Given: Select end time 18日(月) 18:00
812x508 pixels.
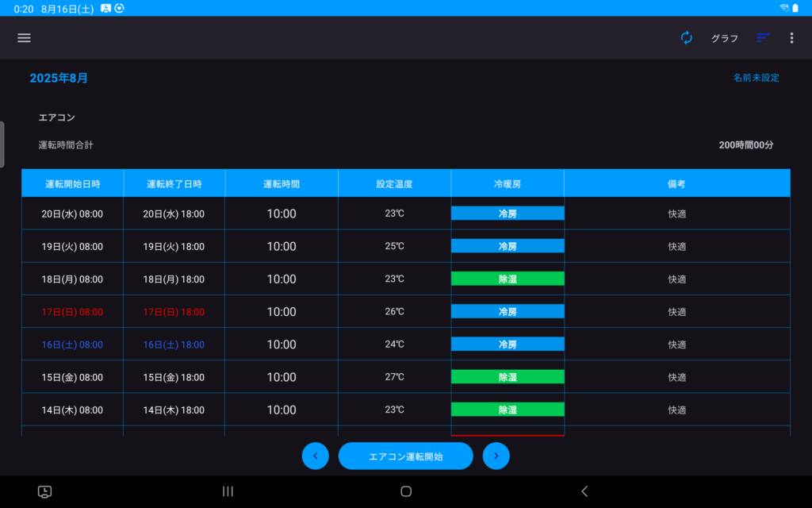Looking at the screenshot, I should 174,279.
